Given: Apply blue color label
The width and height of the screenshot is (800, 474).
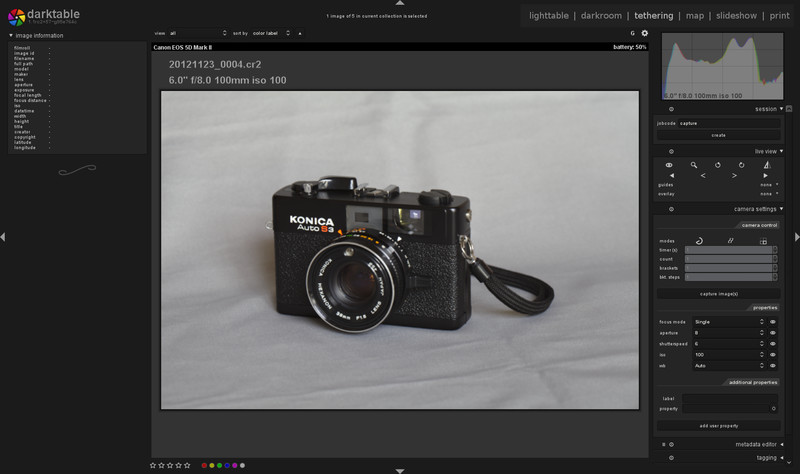Looking at the screenshot, I should pyautogui.click(x=227, y=465).
